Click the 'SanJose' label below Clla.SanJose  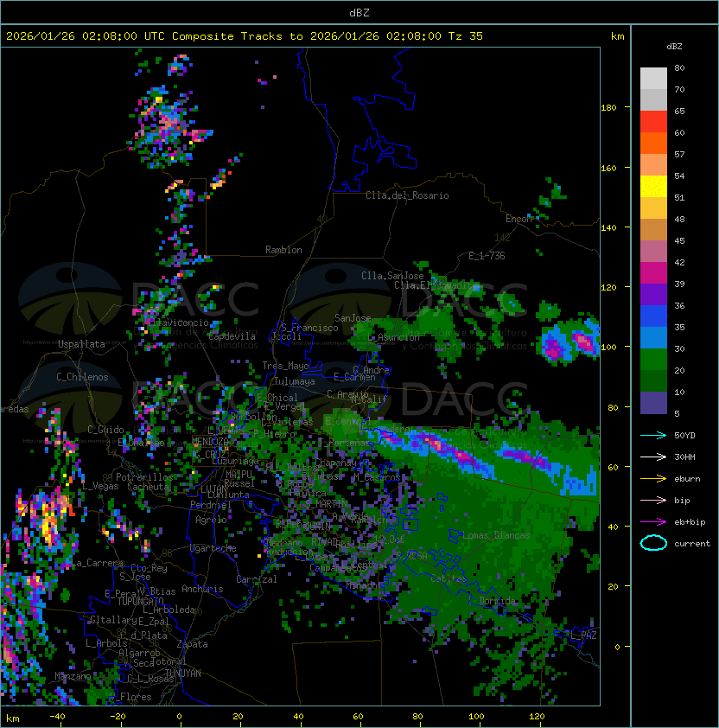(x=353, y=318)
